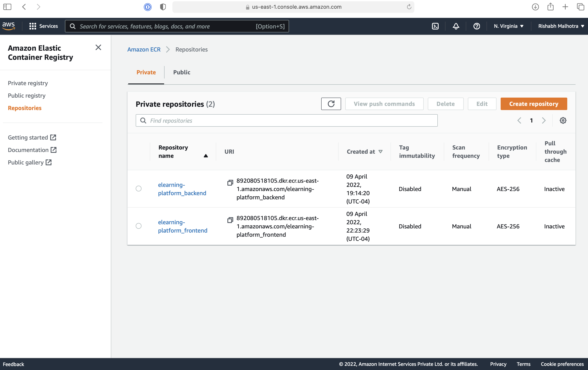
Task: Open the notifications bell
Action: pyautogui.click(x=456, y=26)
